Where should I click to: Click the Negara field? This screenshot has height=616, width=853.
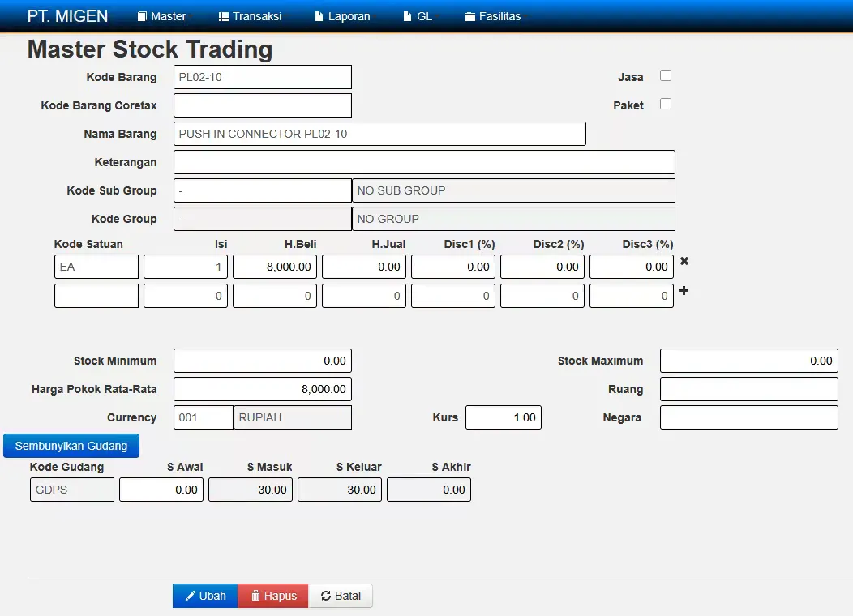click(x=749, y=417)
